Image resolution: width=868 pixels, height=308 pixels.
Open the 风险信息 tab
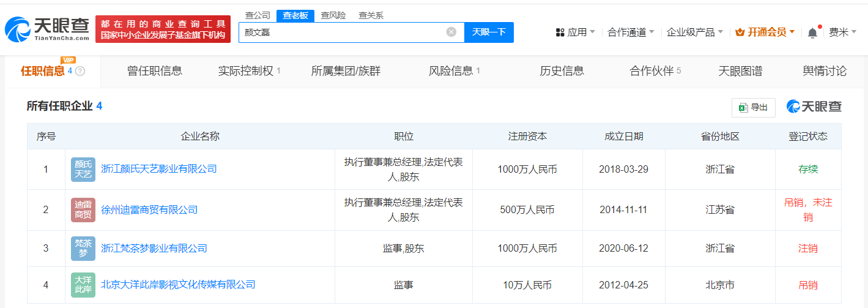point(454,71)
